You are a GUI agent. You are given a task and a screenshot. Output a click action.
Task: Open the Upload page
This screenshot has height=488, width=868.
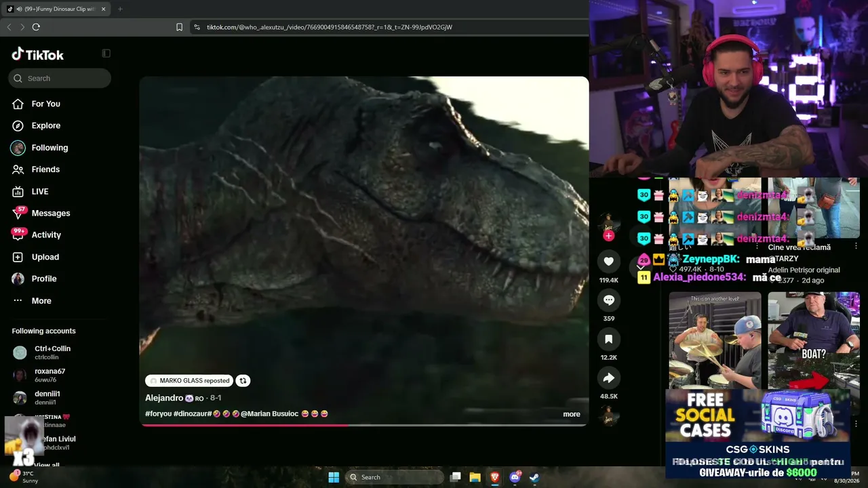point(45,257)
